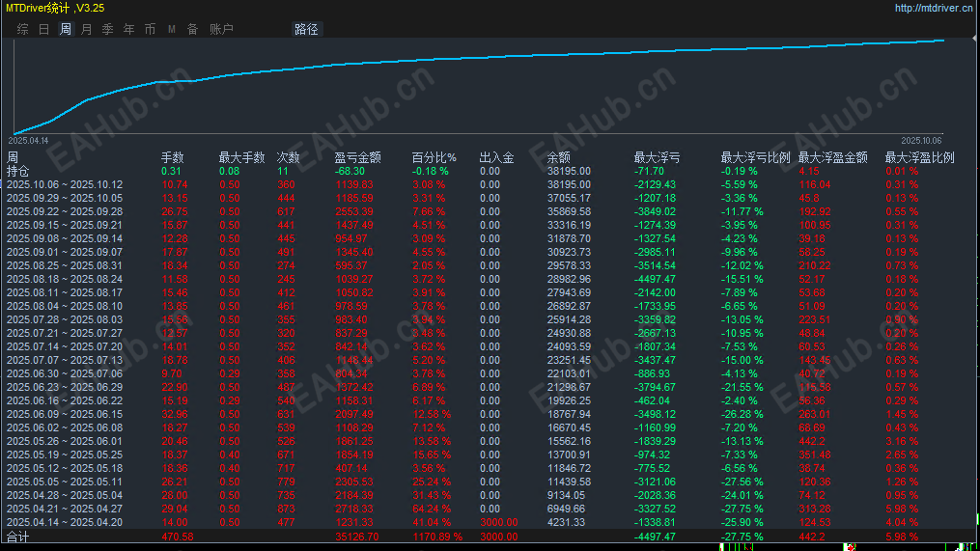Select the 账户 account tab
Viewport: 980px width, 551px height.
point(221,29)
